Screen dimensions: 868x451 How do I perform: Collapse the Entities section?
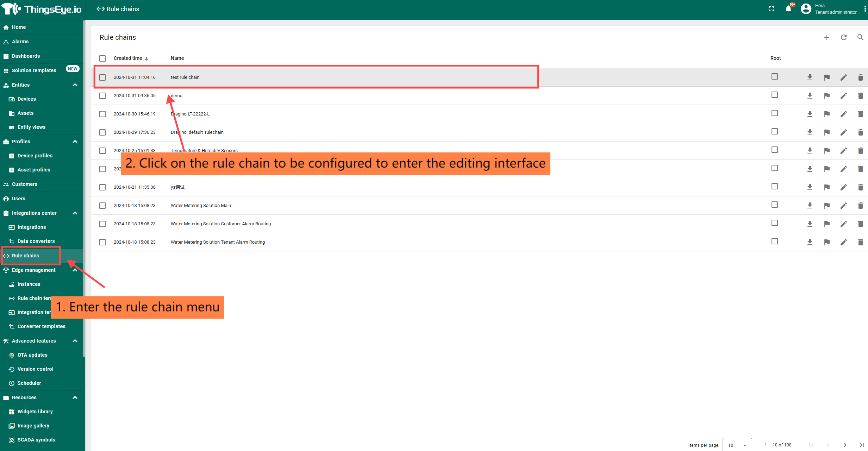pos(75,85)
